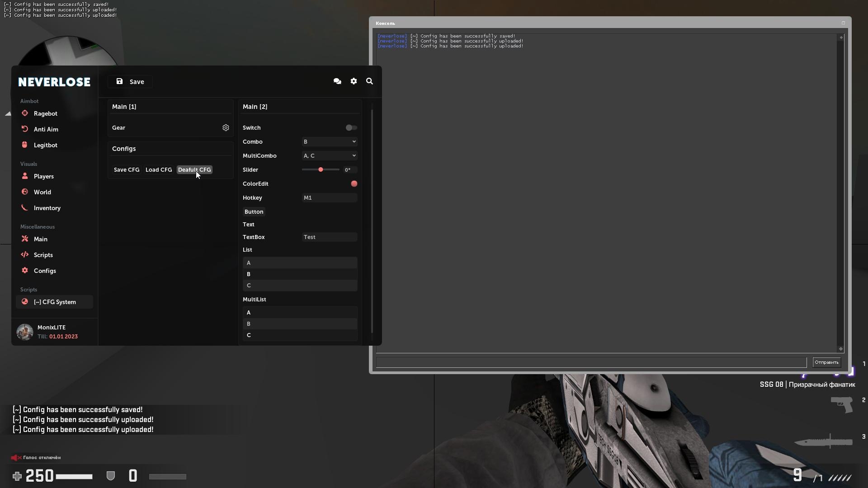Select the Ragebot section icon
This screenshot has height=488, width=868.
(25, 113)
